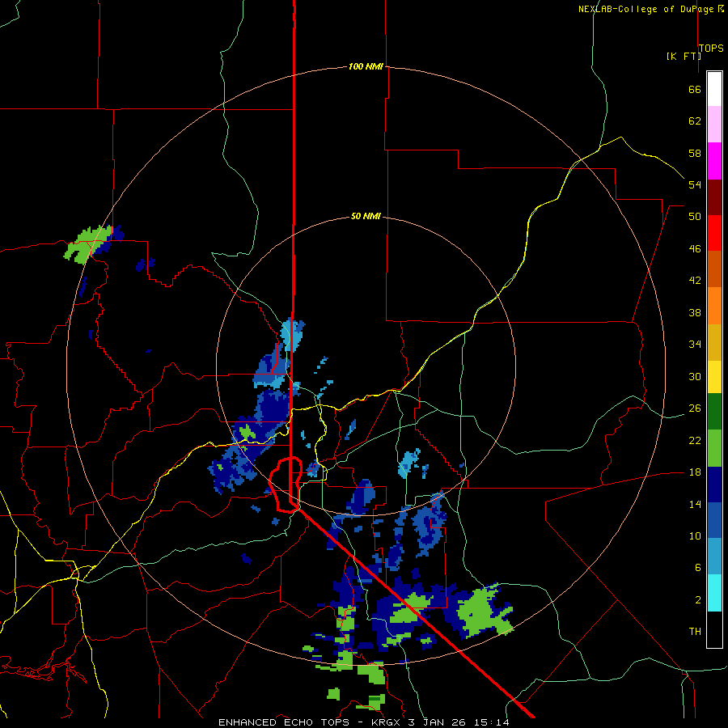This screenshot has width=728, height=728.
Task: Click legend value 66
Action: 695,90
